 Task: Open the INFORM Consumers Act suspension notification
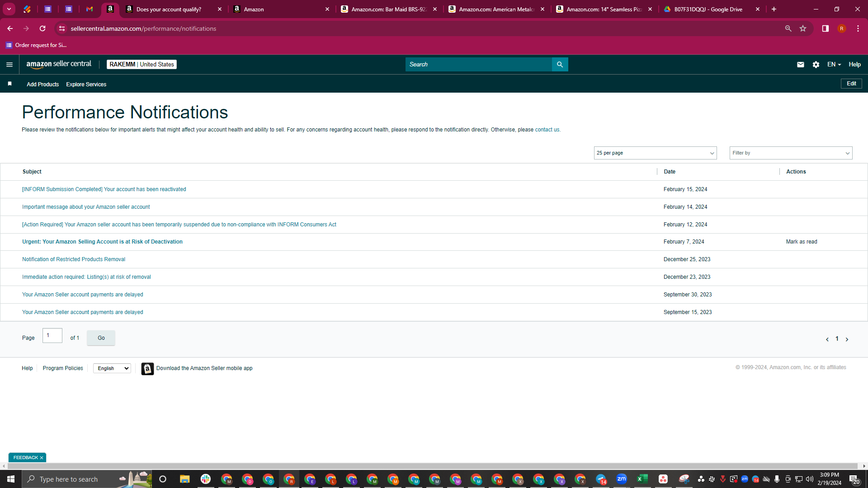pos(179,225)
